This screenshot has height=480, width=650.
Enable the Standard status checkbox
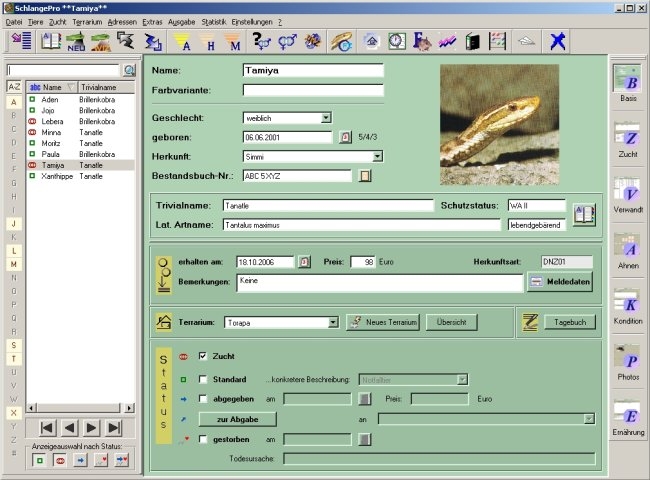click(203, 379)
